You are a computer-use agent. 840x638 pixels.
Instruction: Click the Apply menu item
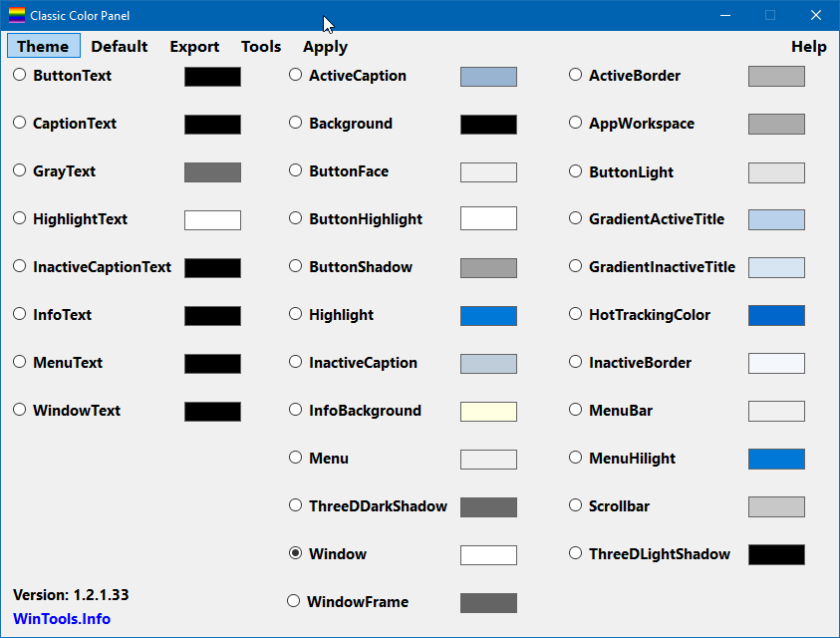325,46
